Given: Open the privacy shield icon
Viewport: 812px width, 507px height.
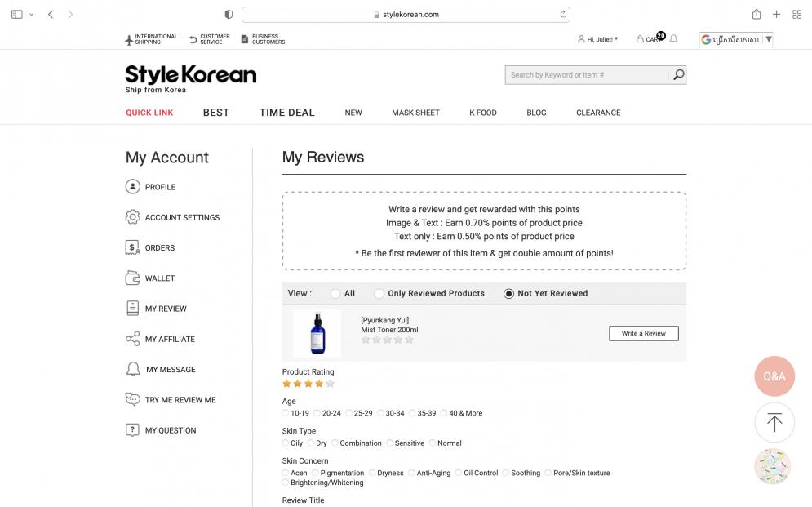Looking at the screenshot, I should coord(229,15).
